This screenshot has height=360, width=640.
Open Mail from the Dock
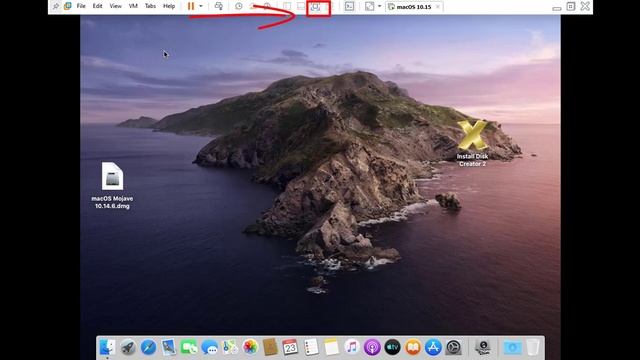[x=168, y=347]
